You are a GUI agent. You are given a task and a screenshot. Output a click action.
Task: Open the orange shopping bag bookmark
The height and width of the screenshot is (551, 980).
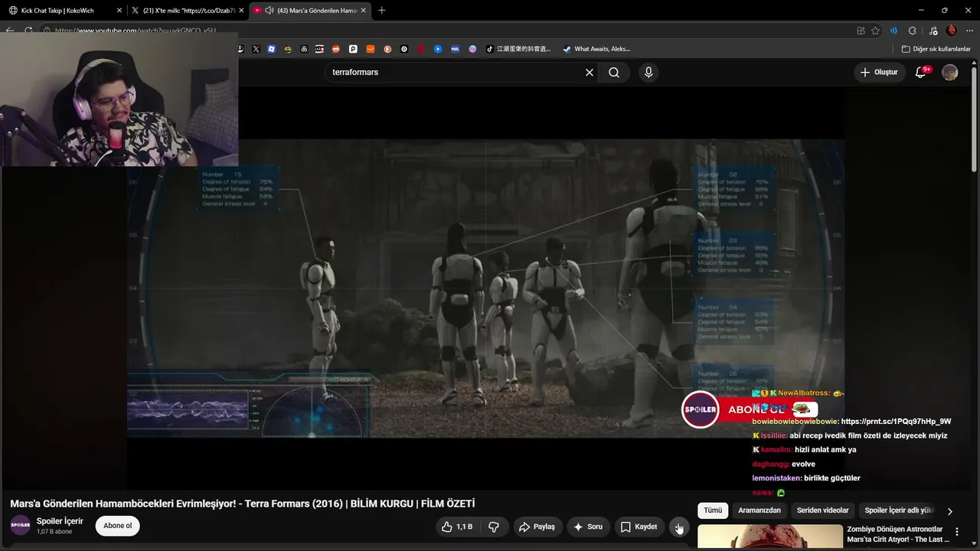coord(371,49)
